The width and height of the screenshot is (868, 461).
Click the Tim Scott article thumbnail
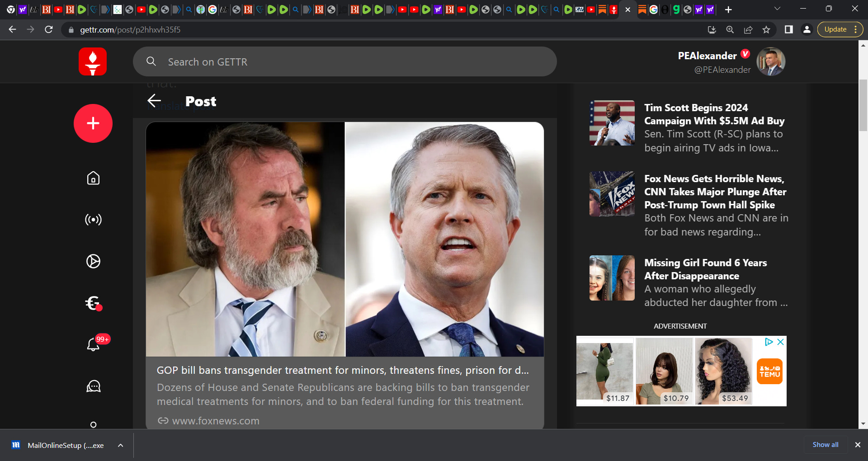[x=612, y=123]
